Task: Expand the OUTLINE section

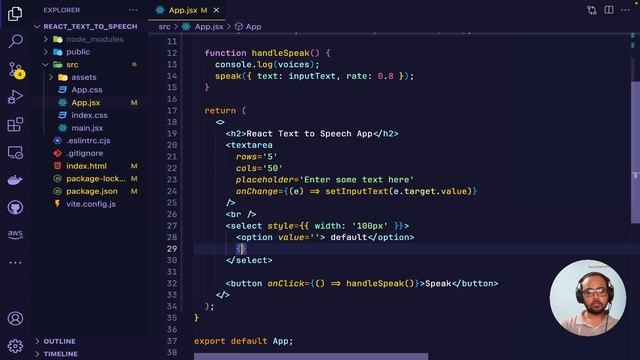Action: (60, 341)
